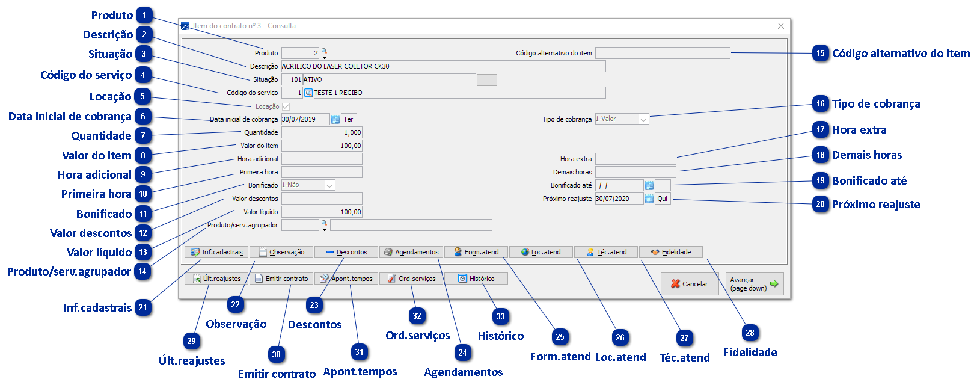
Task: Click the Emitir contrato button
Action: pos(281,279)
